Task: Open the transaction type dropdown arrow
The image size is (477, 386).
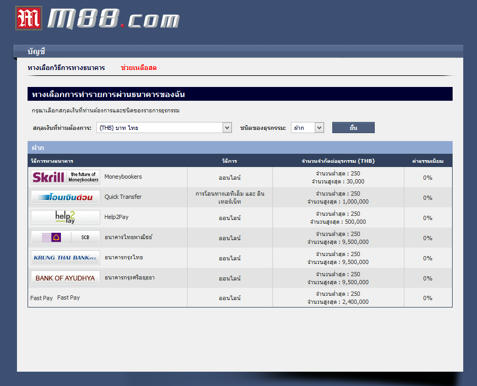Action: (319, 128)
